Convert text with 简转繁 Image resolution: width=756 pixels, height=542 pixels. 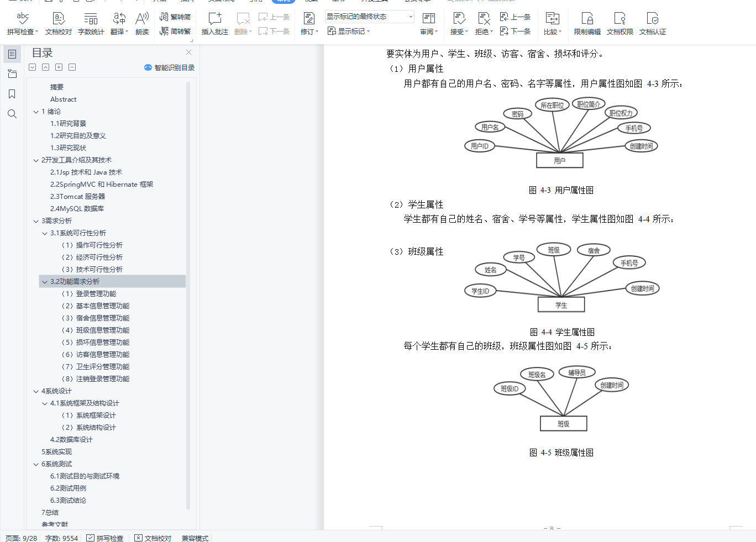click(x=175, y=31)
